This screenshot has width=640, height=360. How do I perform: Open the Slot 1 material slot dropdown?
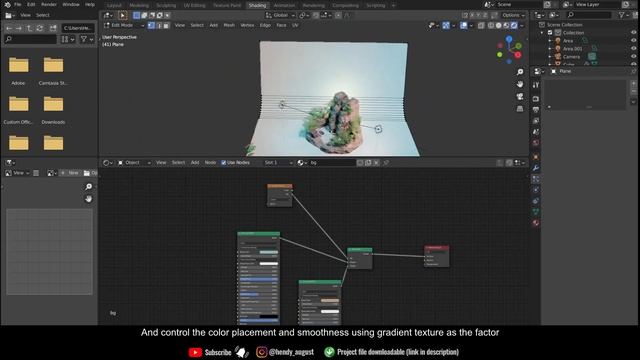[278, 162]
